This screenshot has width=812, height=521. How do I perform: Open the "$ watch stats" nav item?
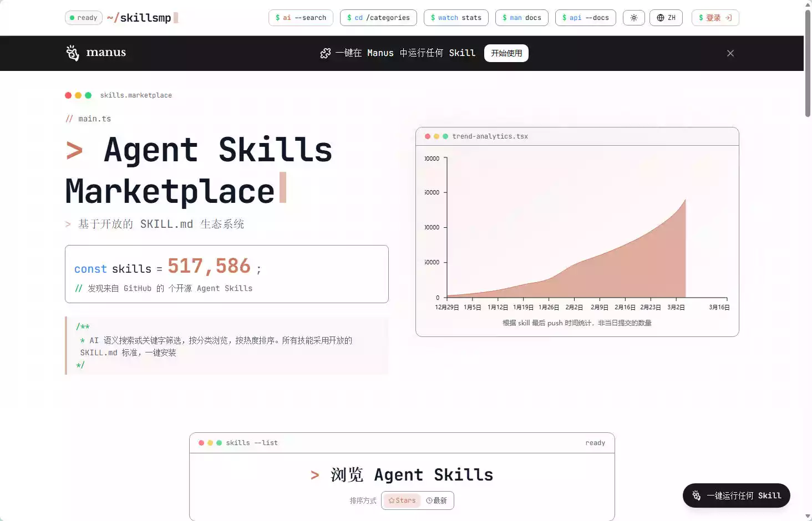[x=456, y=18]
